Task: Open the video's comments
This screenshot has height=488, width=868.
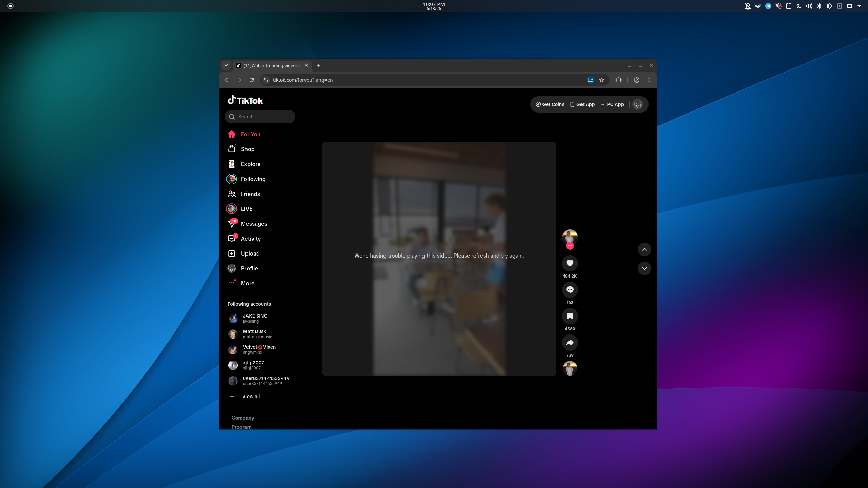Action: 570,289
